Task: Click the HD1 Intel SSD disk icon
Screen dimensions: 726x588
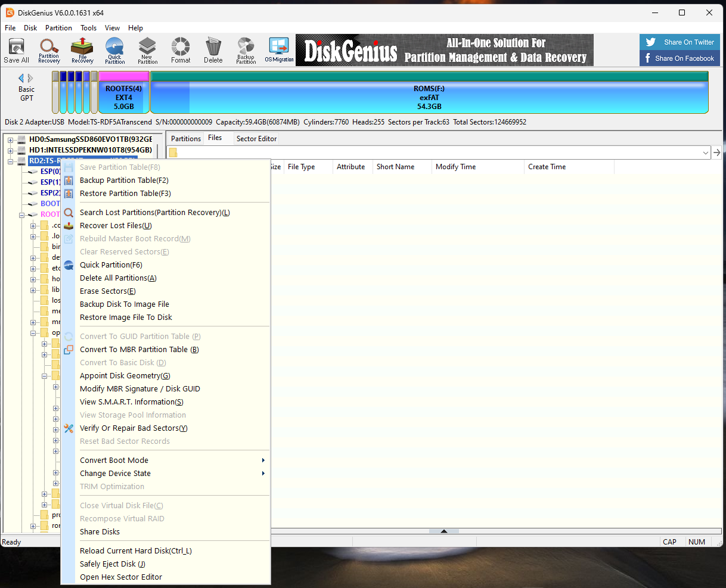Action: click(22, 150)
